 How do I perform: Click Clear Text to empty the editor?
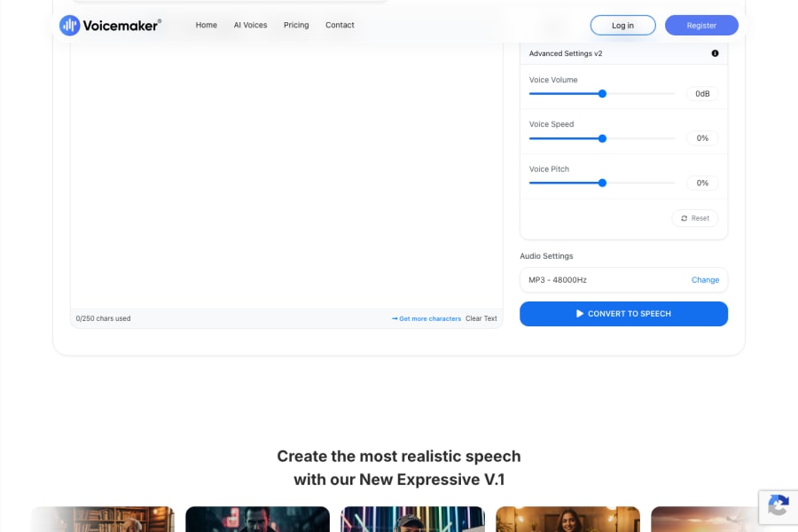tap(481, 318)
